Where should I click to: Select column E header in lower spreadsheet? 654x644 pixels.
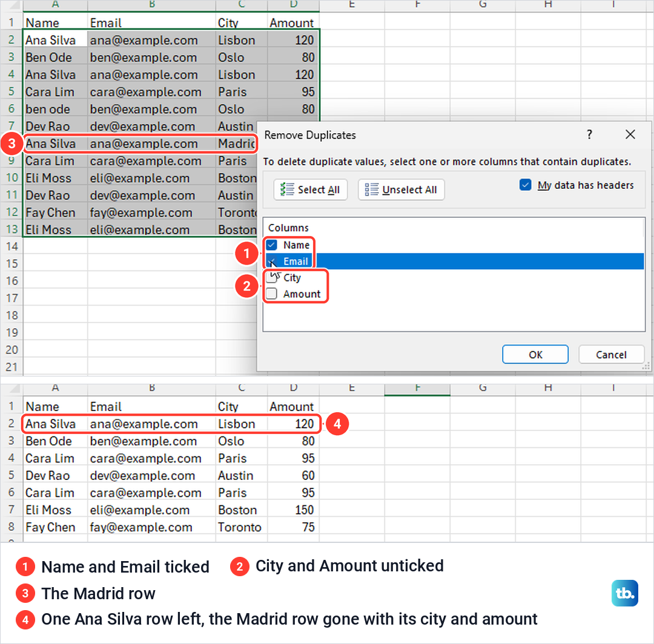click(x=352, y=389)
